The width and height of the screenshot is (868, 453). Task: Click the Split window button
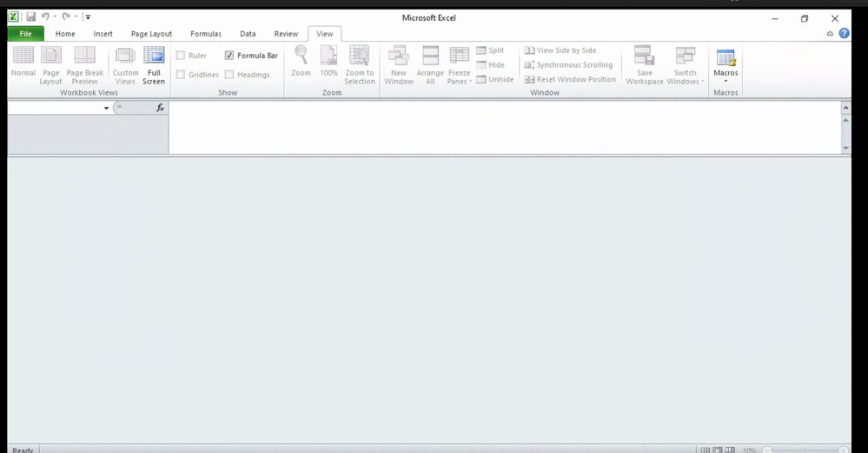490,50
